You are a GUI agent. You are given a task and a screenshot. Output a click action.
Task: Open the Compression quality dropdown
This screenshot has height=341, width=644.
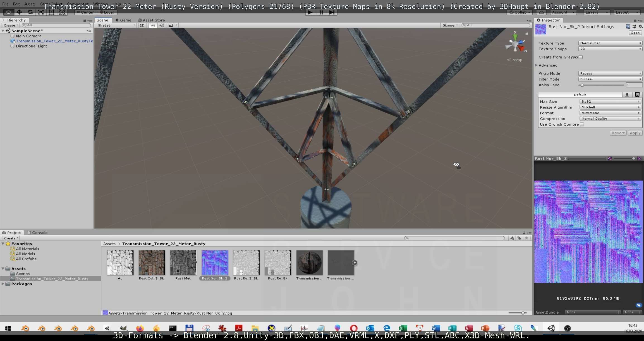click(x=610, y=119)
